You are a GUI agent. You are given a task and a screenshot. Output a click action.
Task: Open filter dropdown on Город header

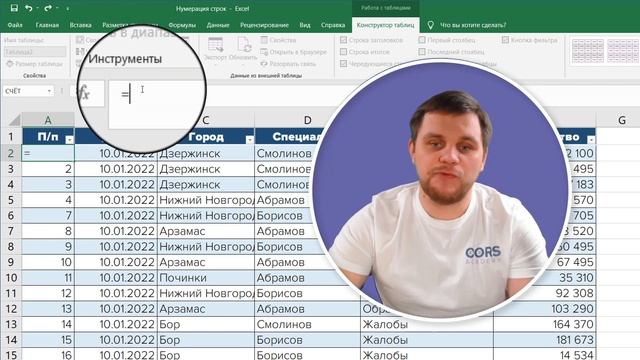point(249,140)
